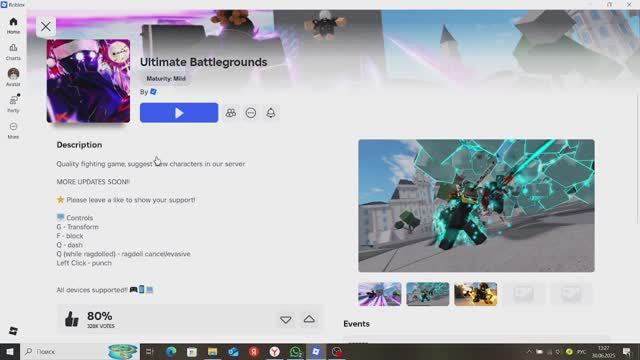The image size is (640, 360).
Task: Open the Windows notification center icon
Action: (627, 351)
